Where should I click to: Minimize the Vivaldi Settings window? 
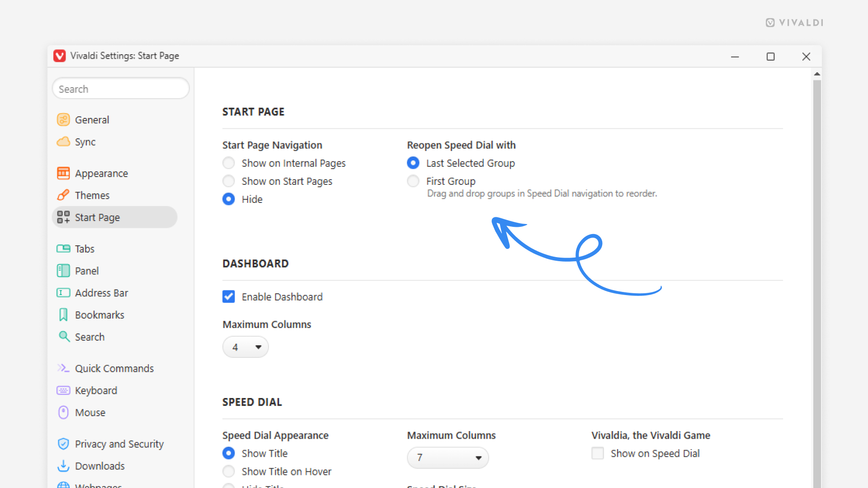click(x=735, y=56)
